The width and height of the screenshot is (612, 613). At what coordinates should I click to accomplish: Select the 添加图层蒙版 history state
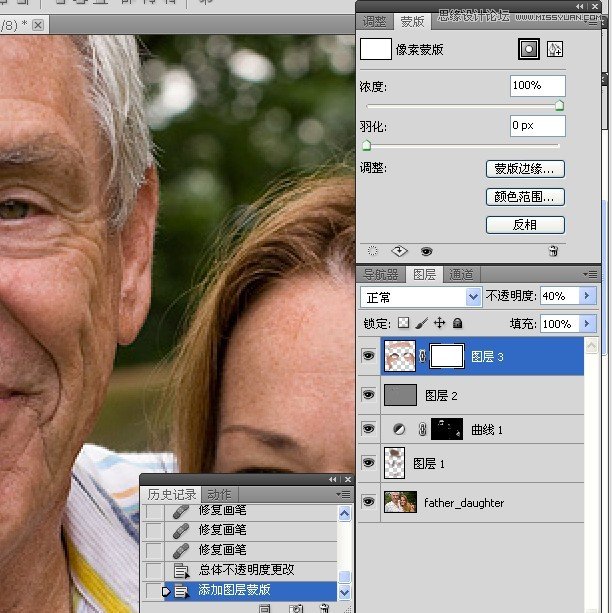click(250, 591)
